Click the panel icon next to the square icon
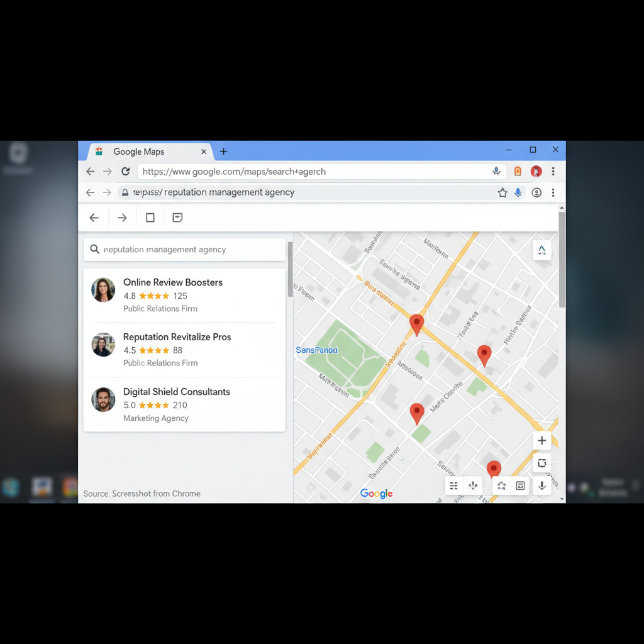This screenshot has height=644, width=644. coord(177,218)
